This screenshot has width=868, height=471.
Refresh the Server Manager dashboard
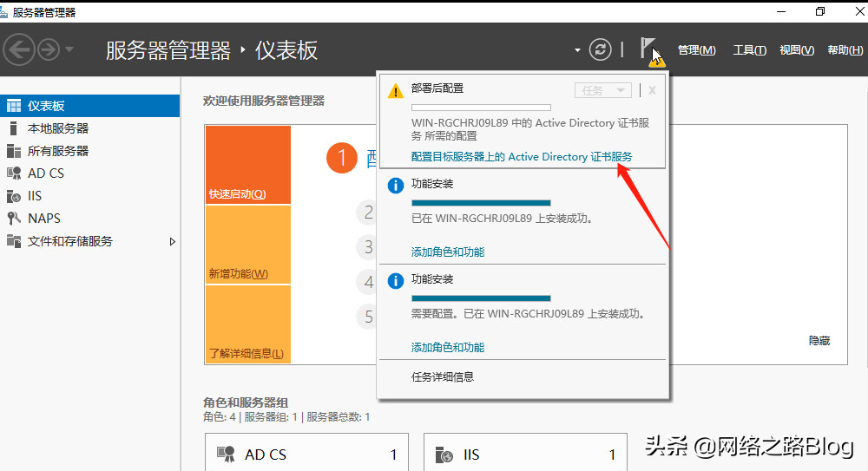pos(600,49)
